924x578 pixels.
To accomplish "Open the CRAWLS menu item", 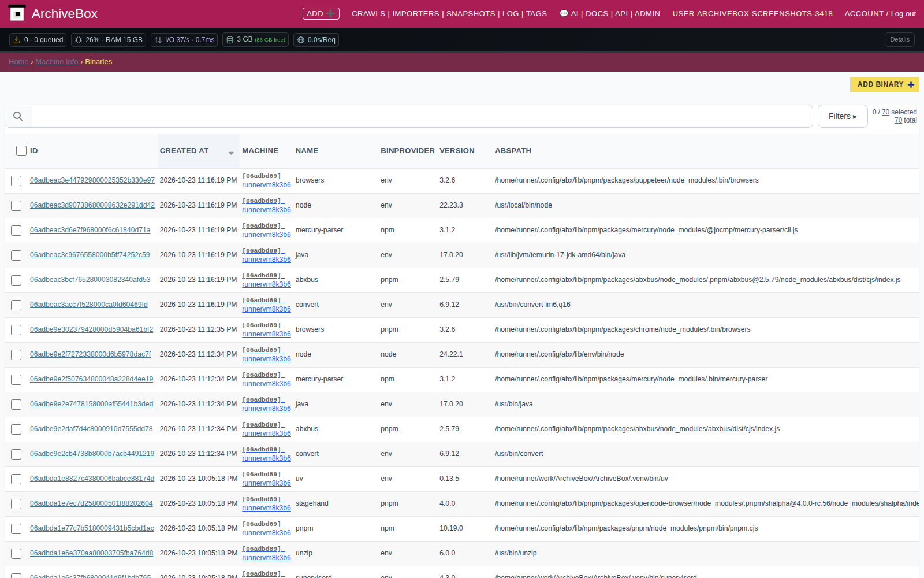I will tap(368, 14).
